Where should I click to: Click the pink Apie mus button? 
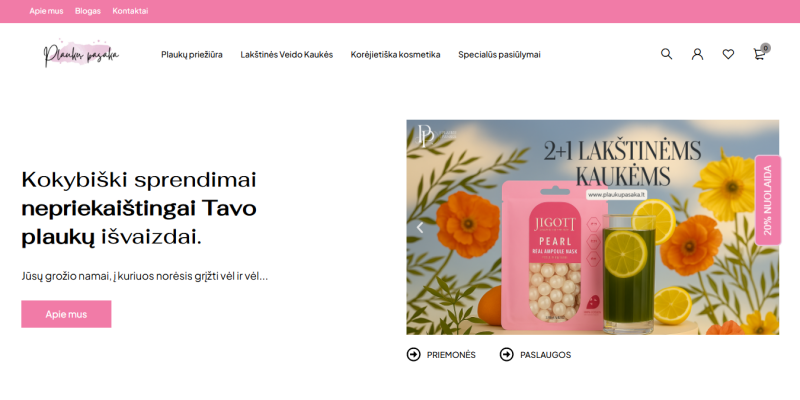point(66,314)
